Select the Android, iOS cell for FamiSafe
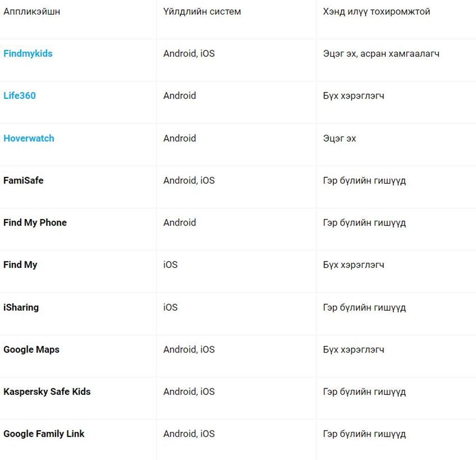Screen dimensions: 476x460 [189, 180]
